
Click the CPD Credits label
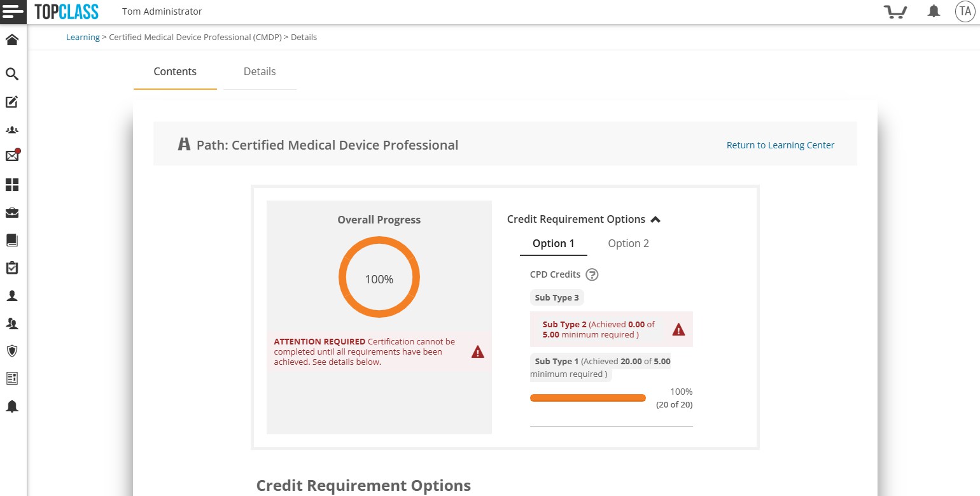click(555, 274)
